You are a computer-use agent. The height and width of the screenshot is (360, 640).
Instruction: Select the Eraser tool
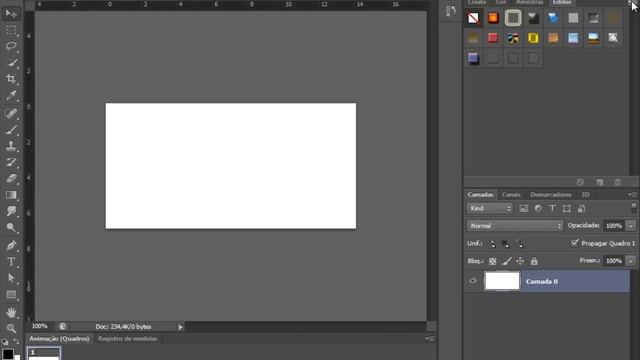(11, 178)
